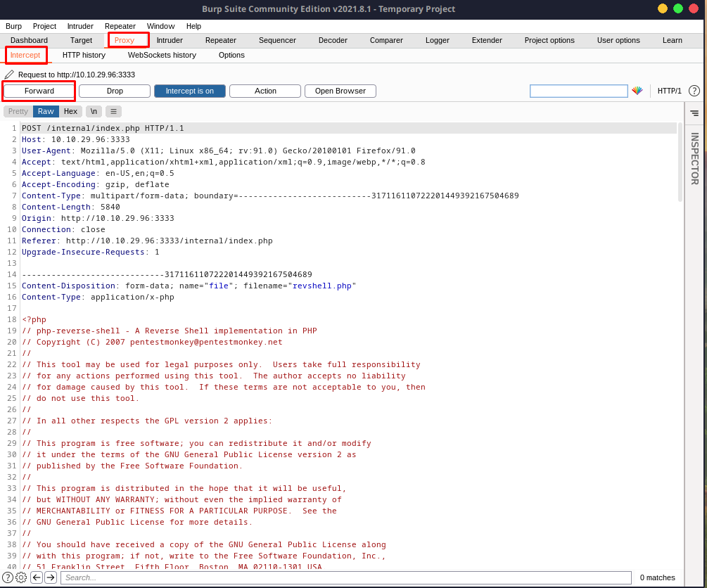Switch to the Target tab
The width and height of the screenshot is (707, 588).
click(81, 40)
